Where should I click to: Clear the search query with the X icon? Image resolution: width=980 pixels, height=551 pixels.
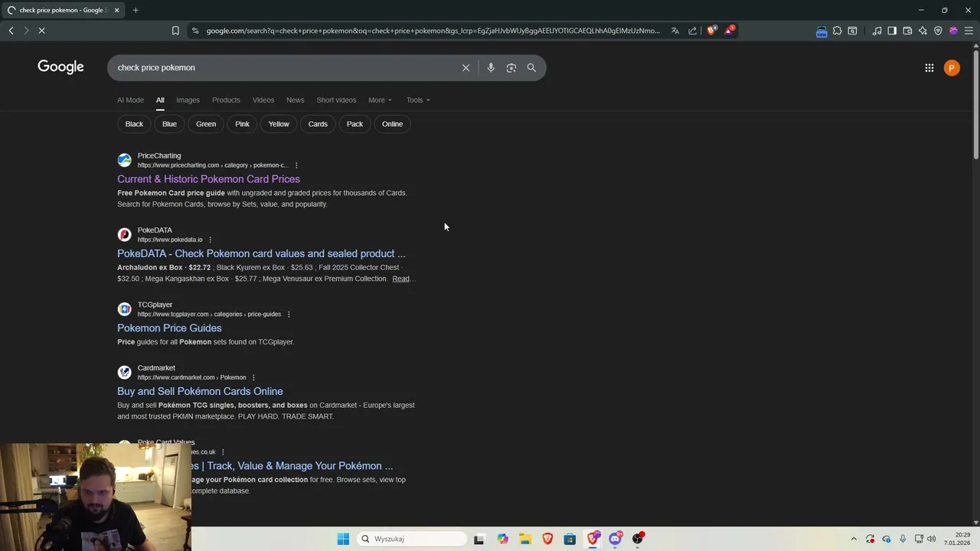[x=465, y=67]
